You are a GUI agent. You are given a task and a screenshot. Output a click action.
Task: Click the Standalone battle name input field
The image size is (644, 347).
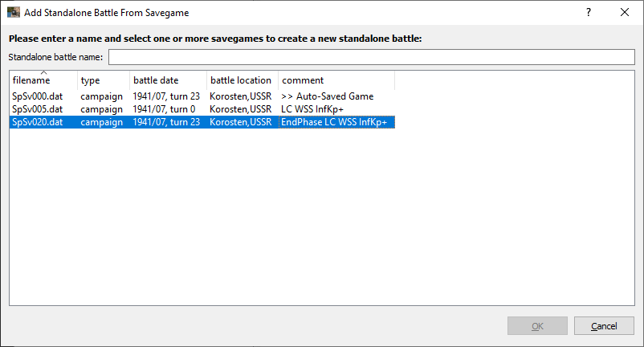tap(372, 57)
